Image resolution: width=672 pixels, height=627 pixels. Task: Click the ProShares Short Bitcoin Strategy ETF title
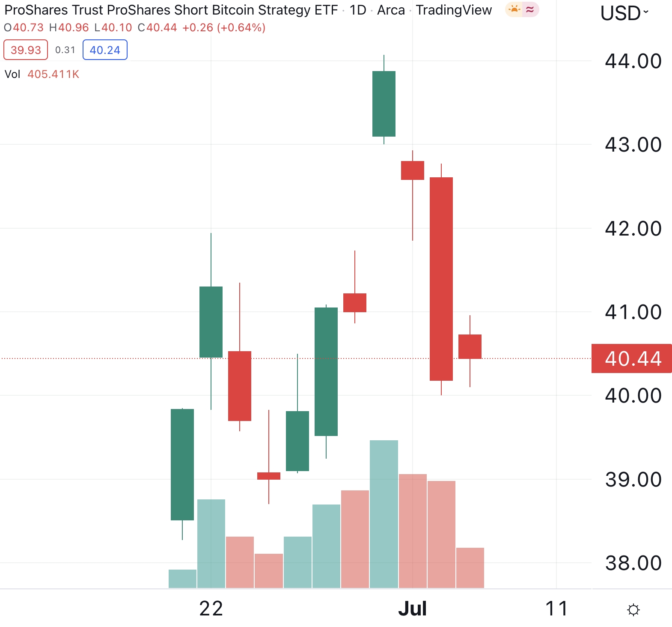pos(171,10)
